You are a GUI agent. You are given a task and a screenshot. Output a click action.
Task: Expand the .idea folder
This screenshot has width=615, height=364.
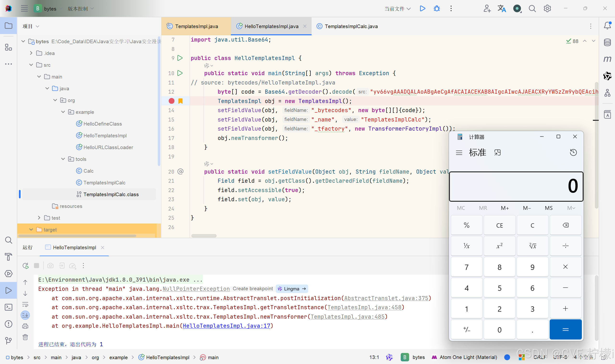(x=31, y=53)
